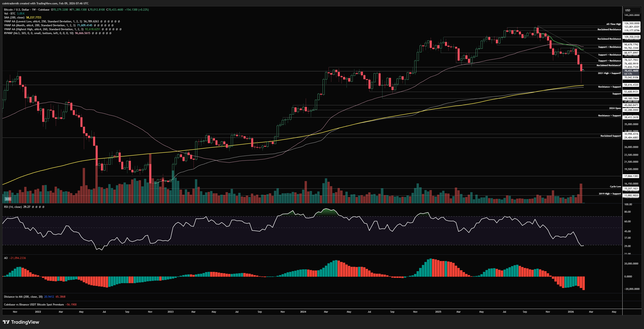Viewport: 644px width, 329px height.
Task: Expand the Distance to MA indicator pane
Action: 23,297
